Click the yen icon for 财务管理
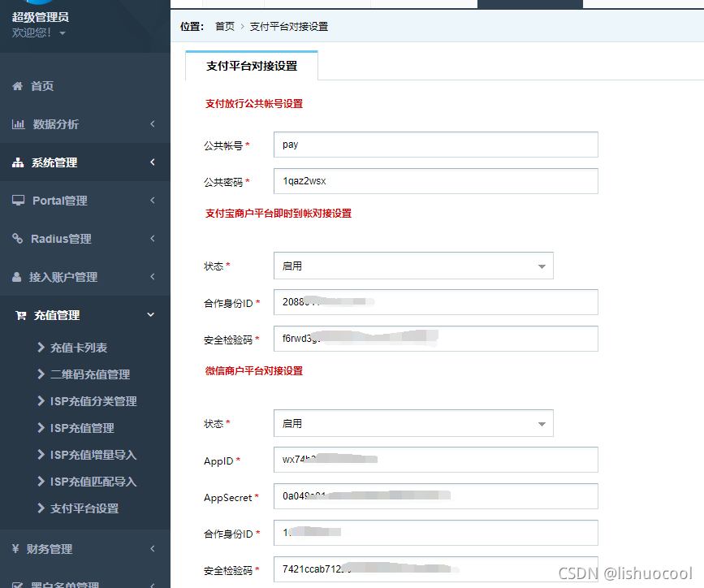Image resolution: width=704 pixels, height=588 pixels. (x=15, y=548)
